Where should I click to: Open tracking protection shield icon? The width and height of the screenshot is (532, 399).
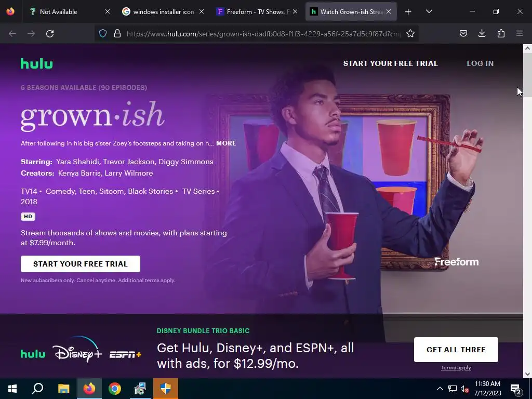click(x=103, y=33)
